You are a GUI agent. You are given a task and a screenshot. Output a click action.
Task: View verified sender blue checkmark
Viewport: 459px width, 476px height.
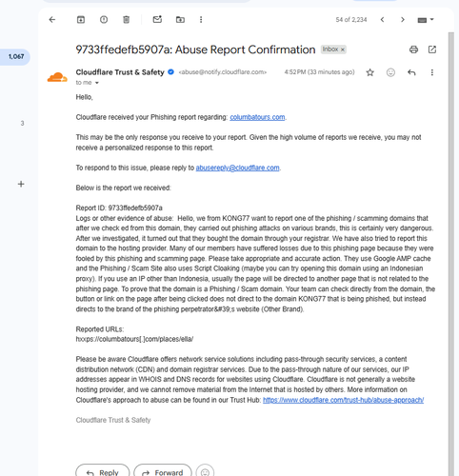170,72
